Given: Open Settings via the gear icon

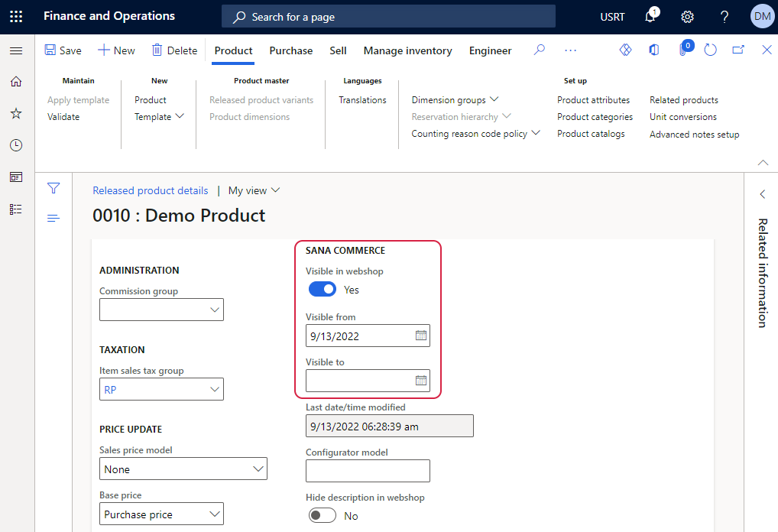Looking at the screenshot, I should 687,16.
